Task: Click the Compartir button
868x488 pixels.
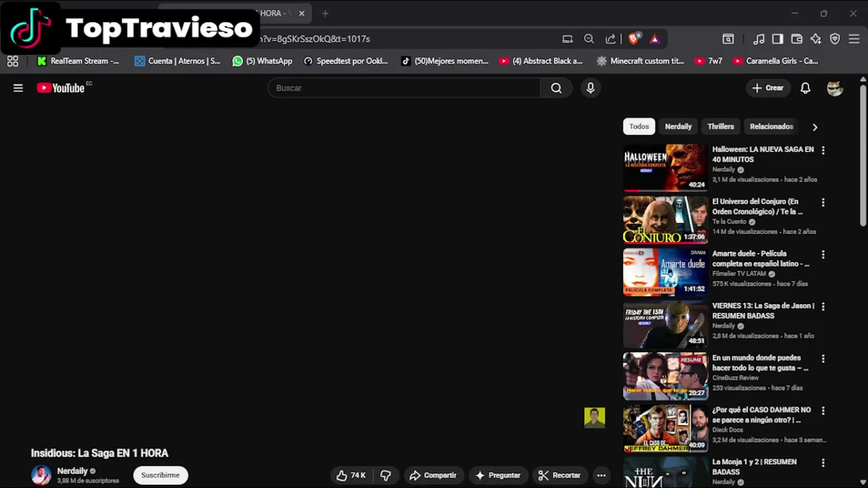Action: [433, 476]
